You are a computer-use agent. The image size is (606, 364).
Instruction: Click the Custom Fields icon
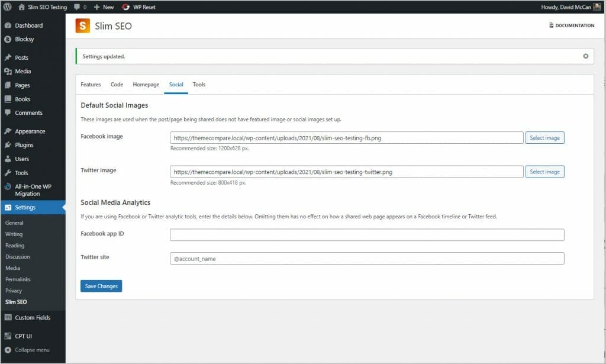tap(8, 318)
